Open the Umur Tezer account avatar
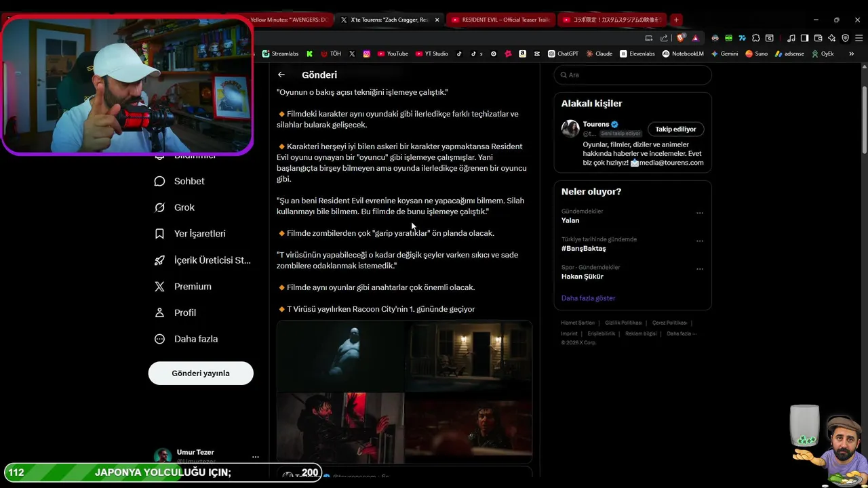Viewport: 868px width, 488px height. click(x=163, y=456)
